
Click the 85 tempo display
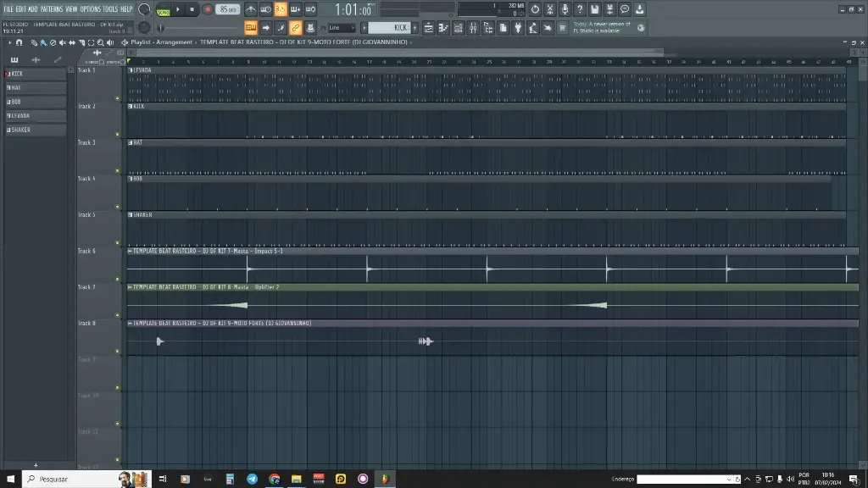coord(227,9)
